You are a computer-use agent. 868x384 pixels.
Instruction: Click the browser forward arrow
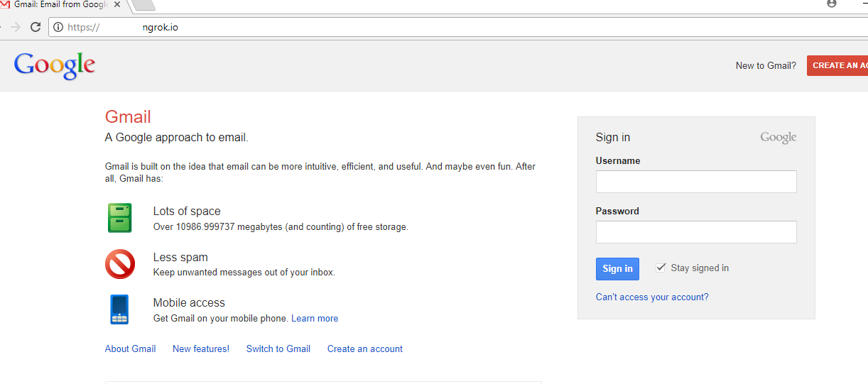click(15, 27)
